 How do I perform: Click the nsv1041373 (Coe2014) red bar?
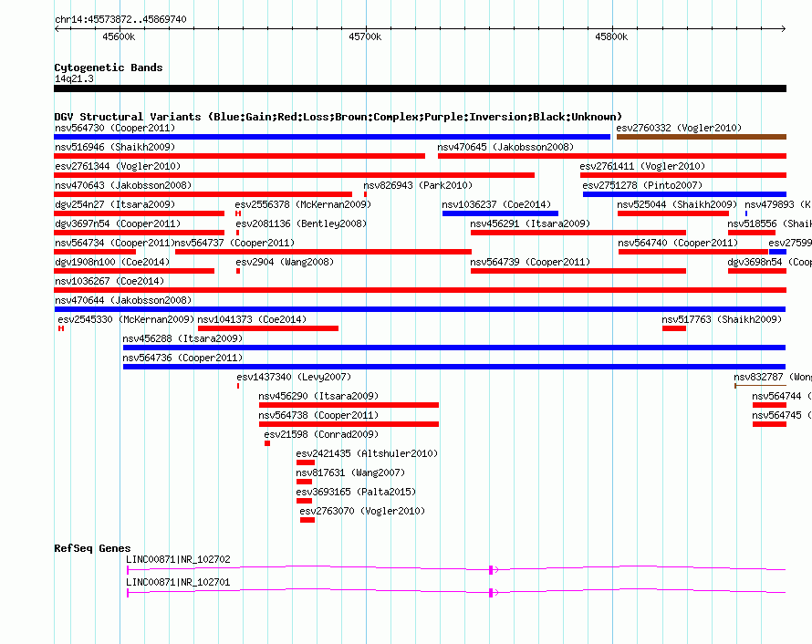(x=268, y=328)
